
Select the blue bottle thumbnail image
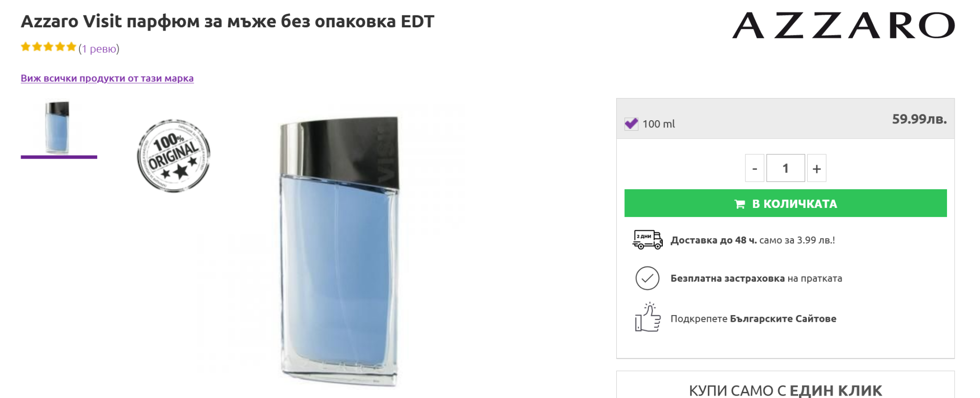click(x=58, y=127)
